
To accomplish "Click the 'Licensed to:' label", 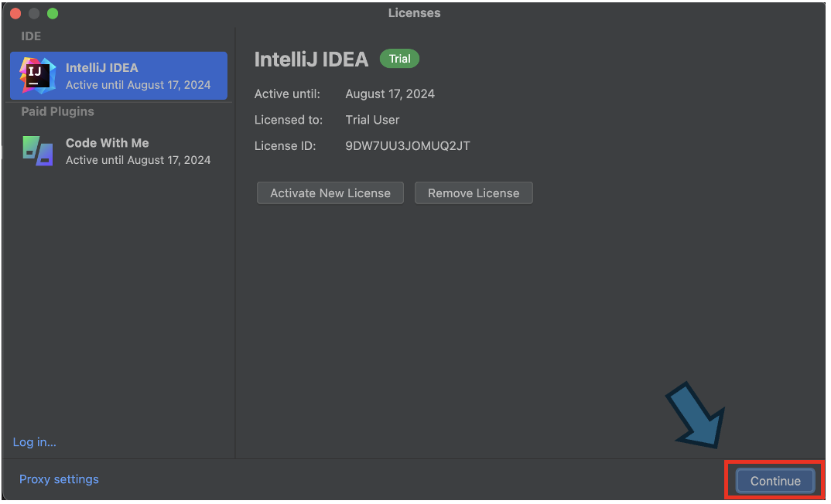I will pyautogui.click(x=289, y=120).
